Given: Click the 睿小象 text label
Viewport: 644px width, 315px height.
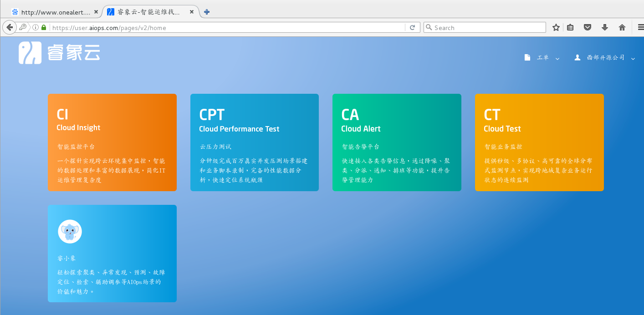Looking at the screenshot, I should point(66,259).
